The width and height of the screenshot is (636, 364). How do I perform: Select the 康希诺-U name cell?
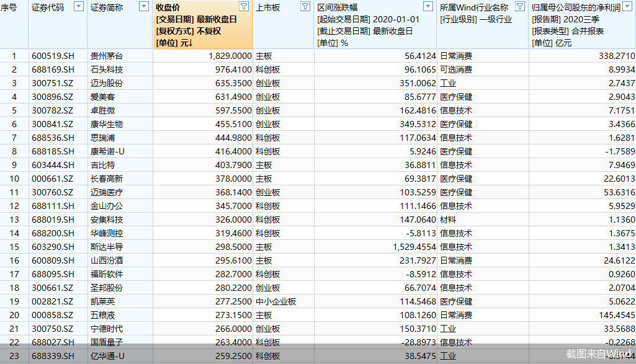pos(107,151)
